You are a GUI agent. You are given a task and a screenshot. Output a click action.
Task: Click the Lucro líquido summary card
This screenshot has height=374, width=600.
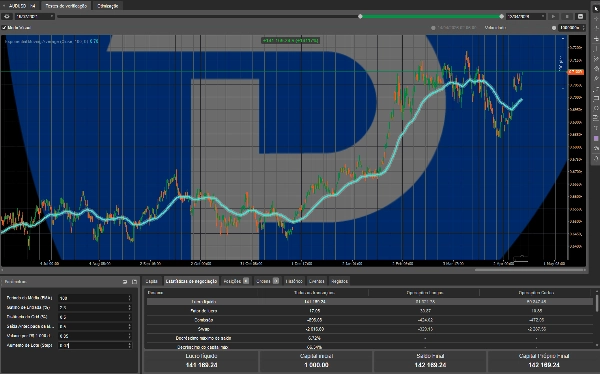pos(201,361)
